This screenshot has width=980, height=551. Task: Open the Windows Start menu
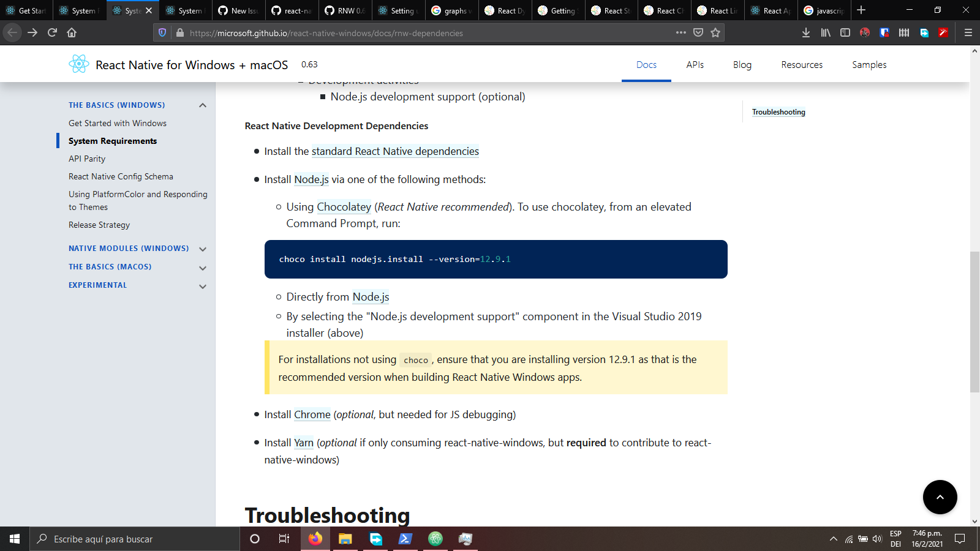15,539
